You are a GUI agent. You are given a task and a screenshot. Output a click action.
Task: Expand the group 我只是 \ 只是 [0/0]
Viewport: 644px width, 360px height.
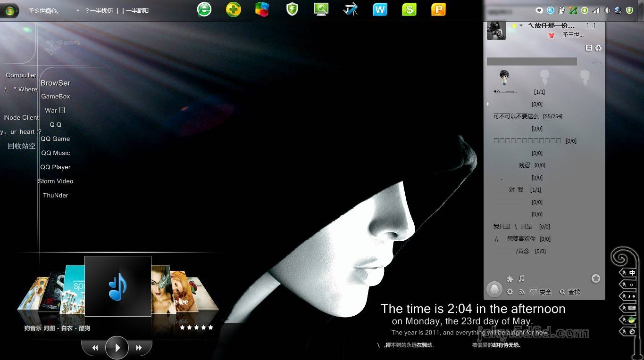(x=522, y=227)
